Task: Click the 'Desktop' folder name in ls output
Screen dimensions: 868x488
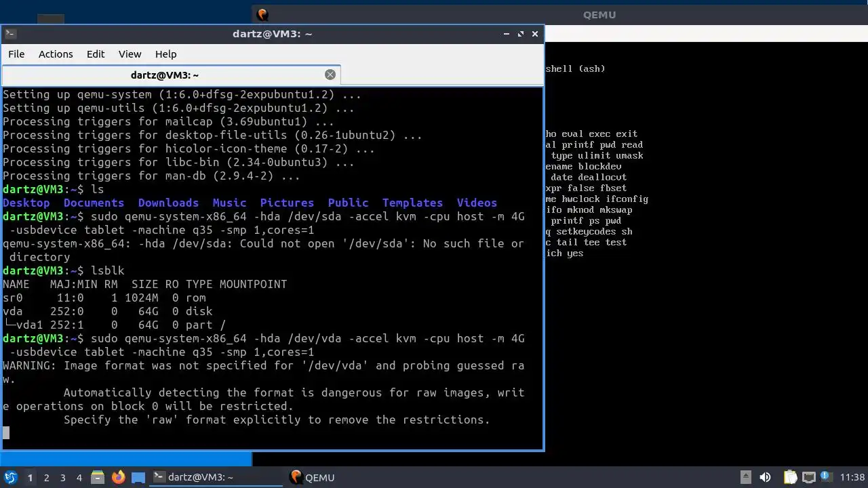Action: (26, 203)
